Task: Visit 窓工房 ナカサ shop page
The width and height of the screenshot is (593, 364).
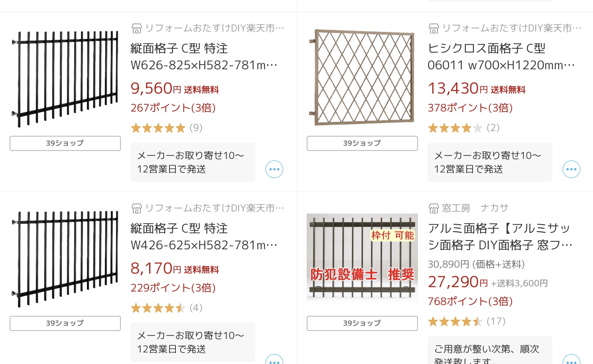Action: pos(475,208)
